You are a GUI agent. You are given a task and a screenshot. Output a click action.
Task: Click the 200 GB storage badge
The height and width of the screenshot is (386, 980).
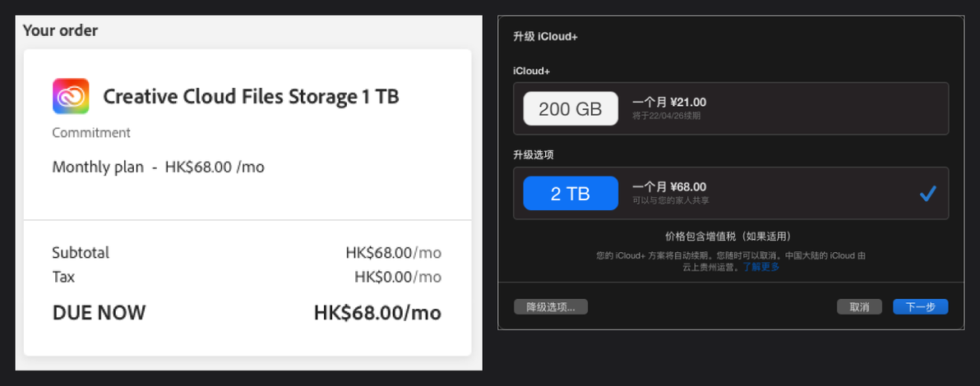571,109
